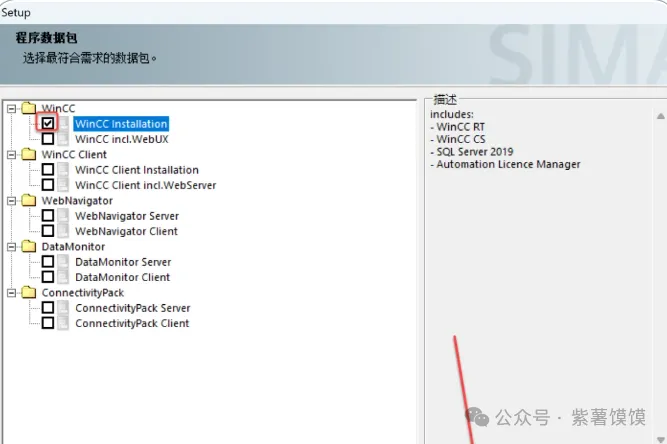Click the WinCC Client folder icon
Image resolution: width=667 pixels, height=444 pixels.
28,155
